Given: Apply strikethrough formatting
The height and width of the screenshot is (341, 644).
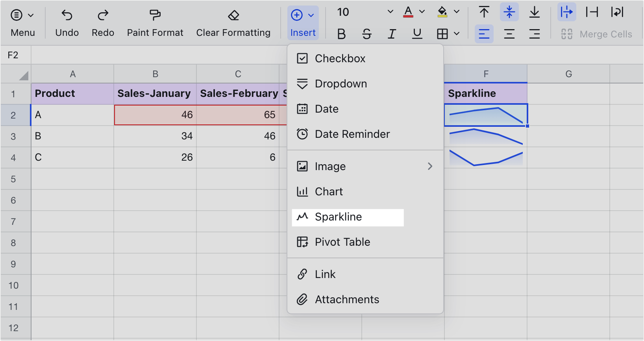Looking at the screenshot, I should pyautogui.click(x=366, y=34).
